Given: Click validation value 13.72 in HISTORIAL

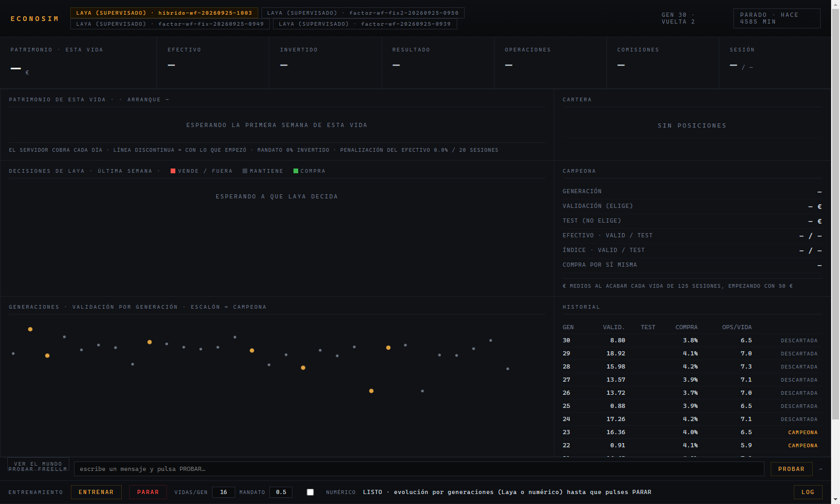Looking at the screenshot, I should pos(616,393).
